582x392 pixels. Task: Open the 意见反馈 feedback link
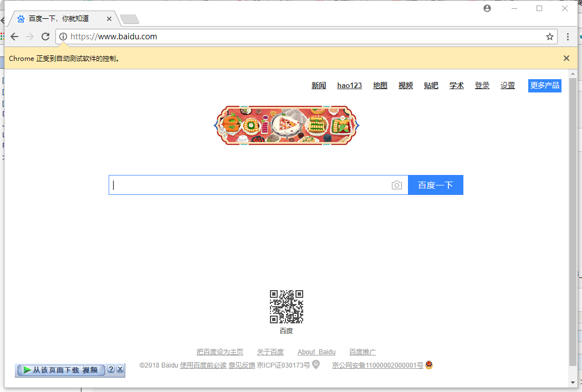click(242, 365)
